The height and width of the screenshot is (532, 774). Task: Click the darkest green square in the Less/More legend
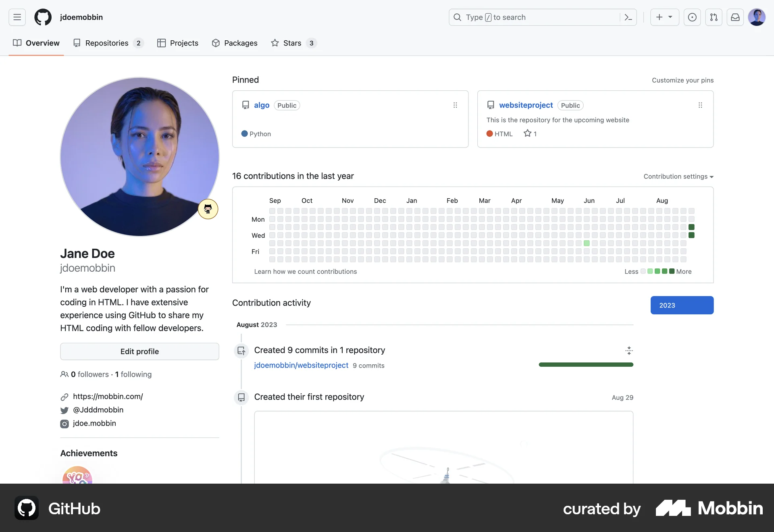tap(672, 271)
